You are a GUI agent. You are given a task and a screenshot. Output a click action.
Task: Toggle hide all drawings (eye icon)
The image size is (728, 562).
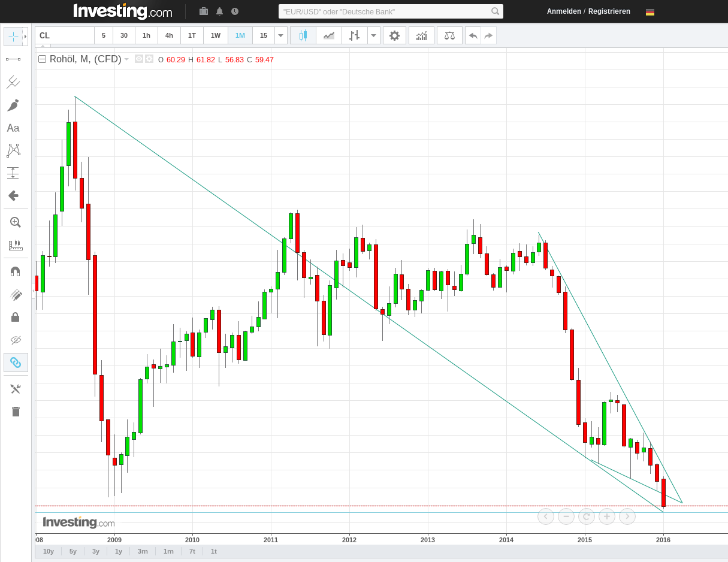pos(15,340)
